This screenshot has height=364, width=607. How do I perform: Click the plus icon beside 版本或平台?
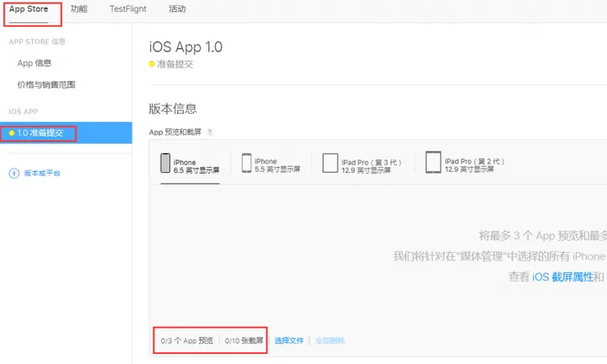click(13, 174)
